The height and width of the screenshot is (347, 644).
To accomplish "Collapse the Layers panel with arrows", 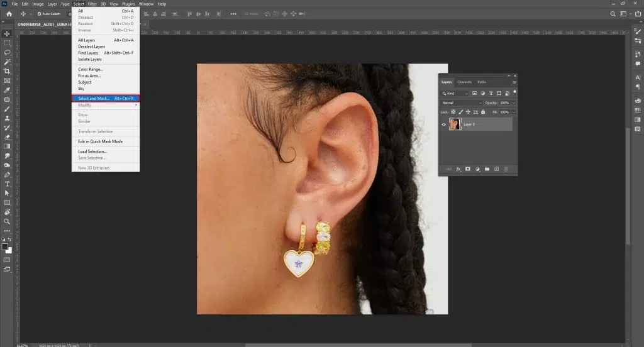I will pos(509,75).
